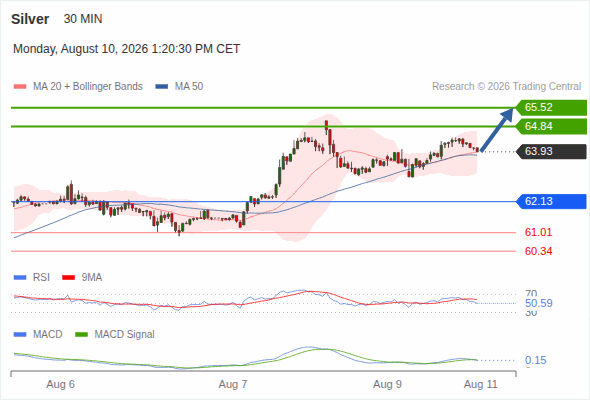Click the Aug 7 date axis label
The height and width of the screenshot is (400, 590).
coord(233,384)
